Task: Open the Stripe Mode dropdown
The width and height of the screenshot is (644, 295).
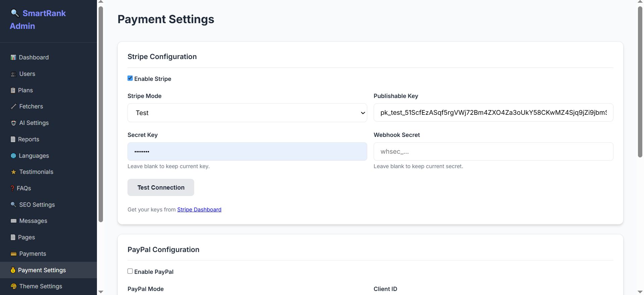Action: (x=247, y=113)
